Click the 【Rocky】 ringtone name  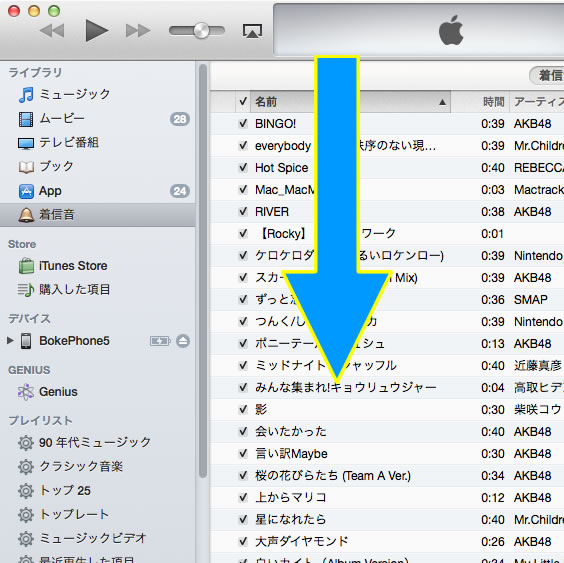pyautogui.click(x=282, y=234)
